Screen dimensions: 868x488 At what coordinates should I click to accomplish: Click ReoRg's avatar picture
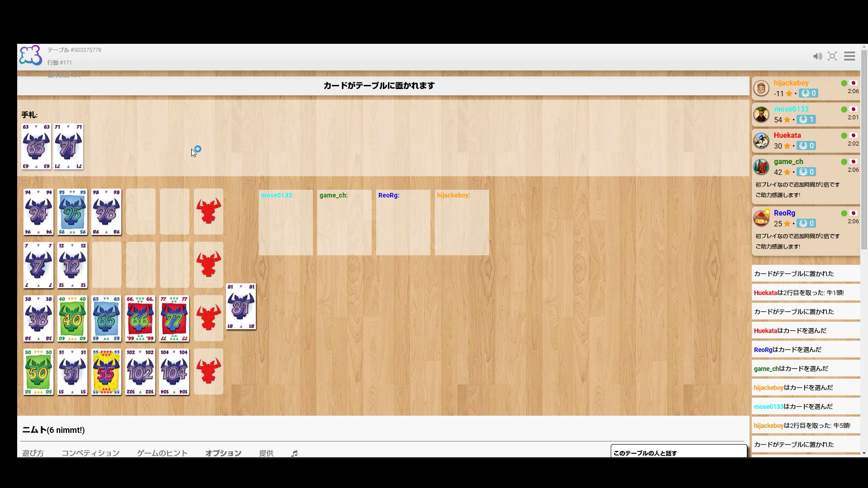[761, 219]
